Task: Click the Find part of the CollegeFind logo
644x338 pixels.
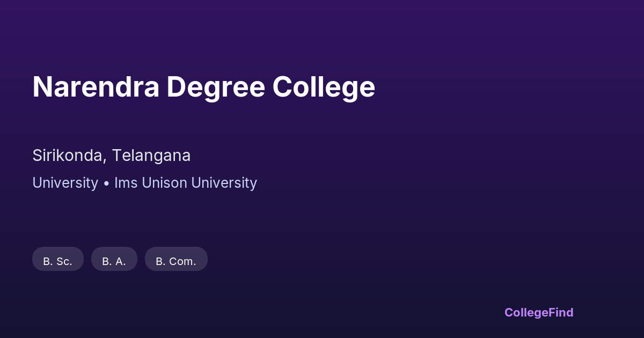Action: pyautogui.click(x=561, y=312)
